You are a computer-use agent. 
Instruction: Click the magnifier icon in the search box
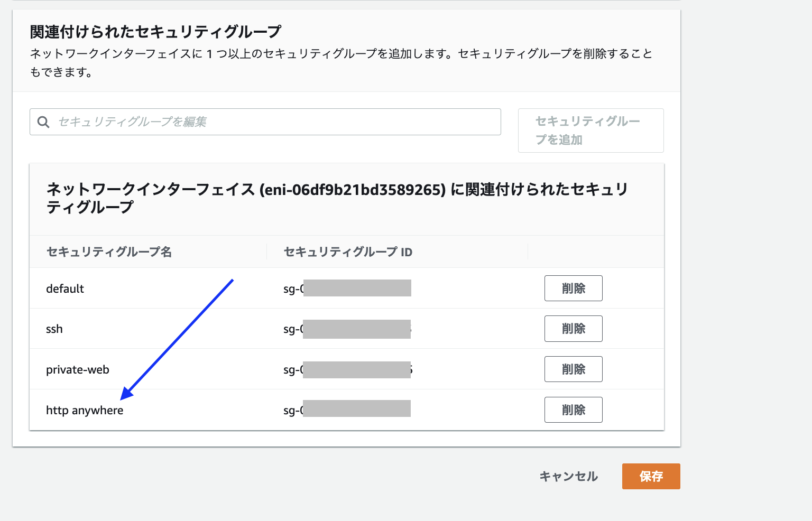pos(43,122)
